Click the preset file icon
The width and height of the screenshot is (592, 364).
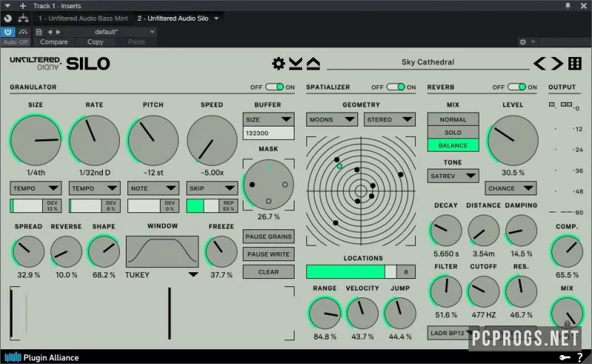click(x=38, y=32)
